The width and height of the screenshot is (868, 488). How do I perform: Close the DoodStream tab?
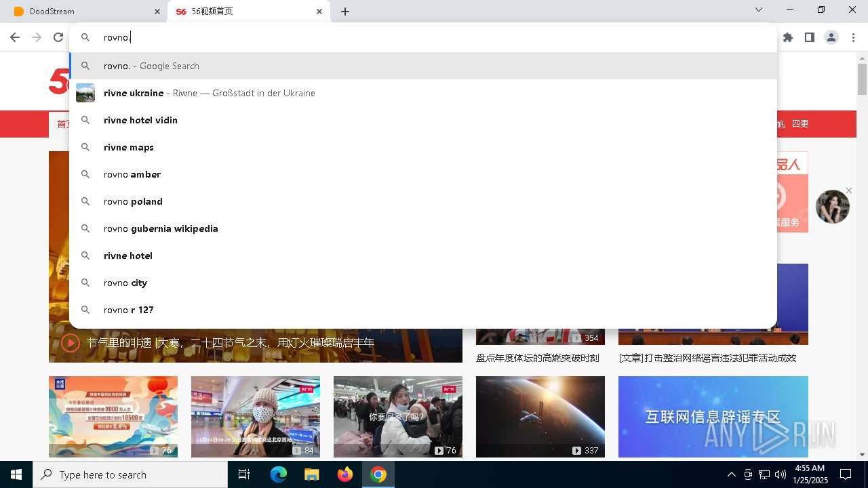[157, 12]
